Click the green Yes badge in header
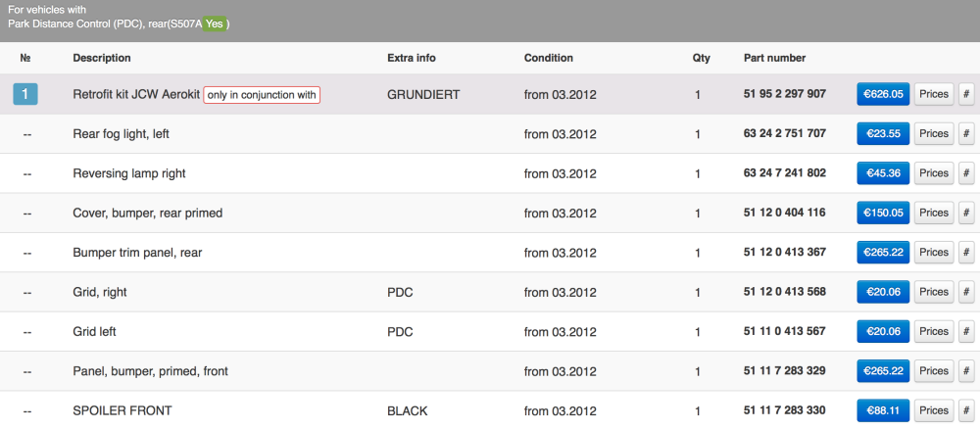 pyautogui.click(x=215, y=24)
